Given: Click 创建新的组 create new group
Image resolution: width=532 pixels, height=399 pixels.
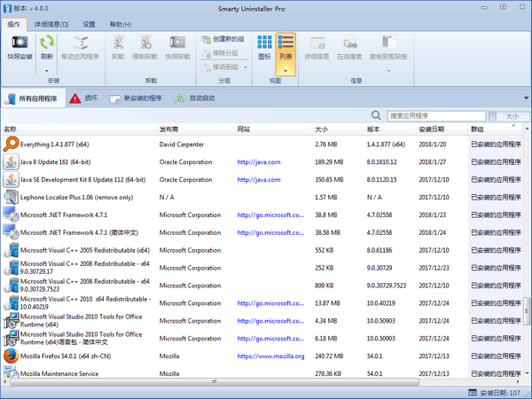Looking at the screenshot, I should click(225, 40).
